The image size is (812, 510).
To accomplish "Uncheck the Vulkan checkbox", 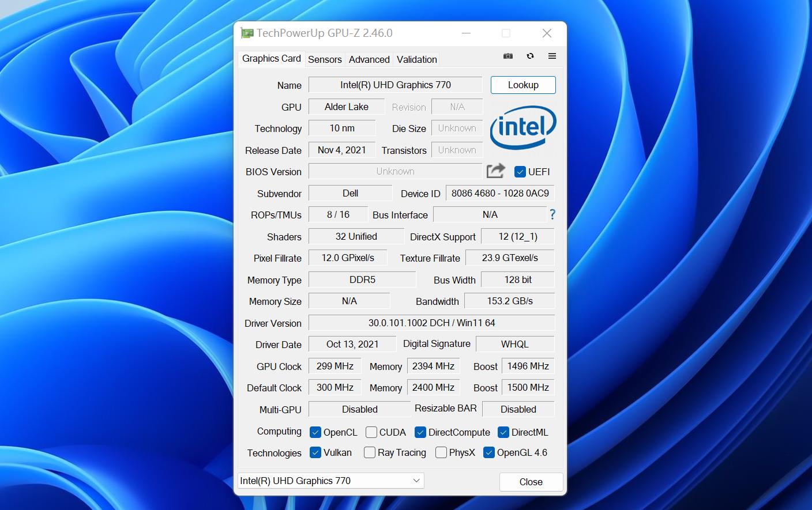I will [x=315, y=452].
